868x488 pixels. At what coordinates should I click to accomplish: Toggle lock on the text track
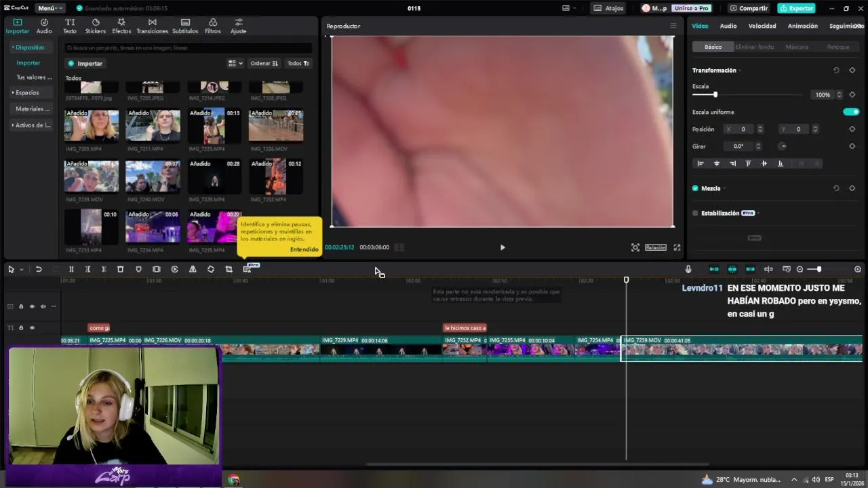point(21,328)
